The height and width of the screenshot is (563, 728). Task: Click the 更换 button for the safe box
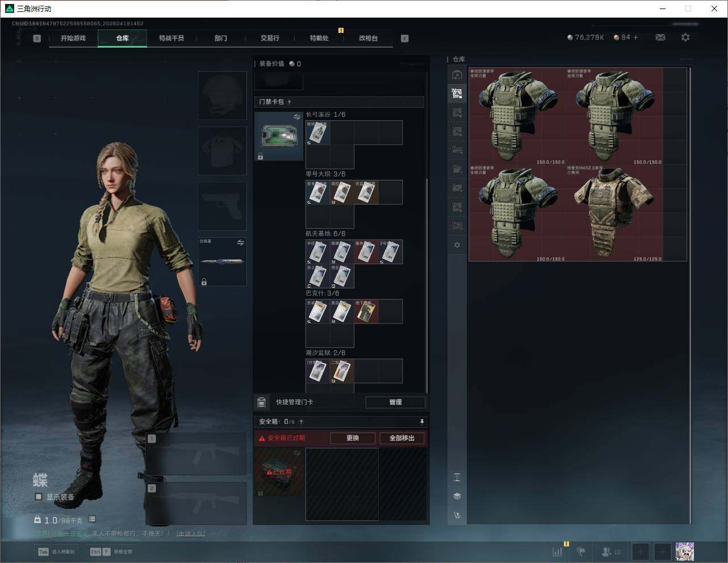coord(353,438)
